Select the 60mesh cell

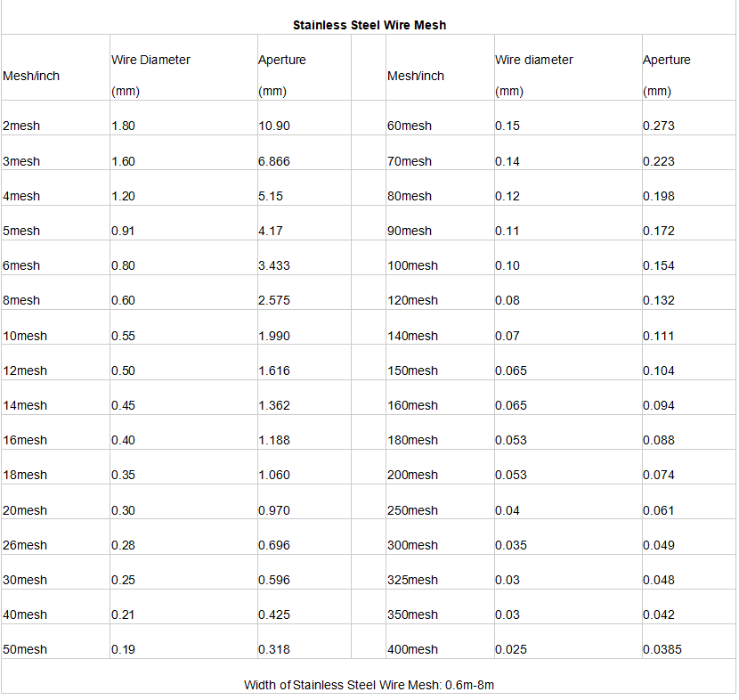pos(410,126)
